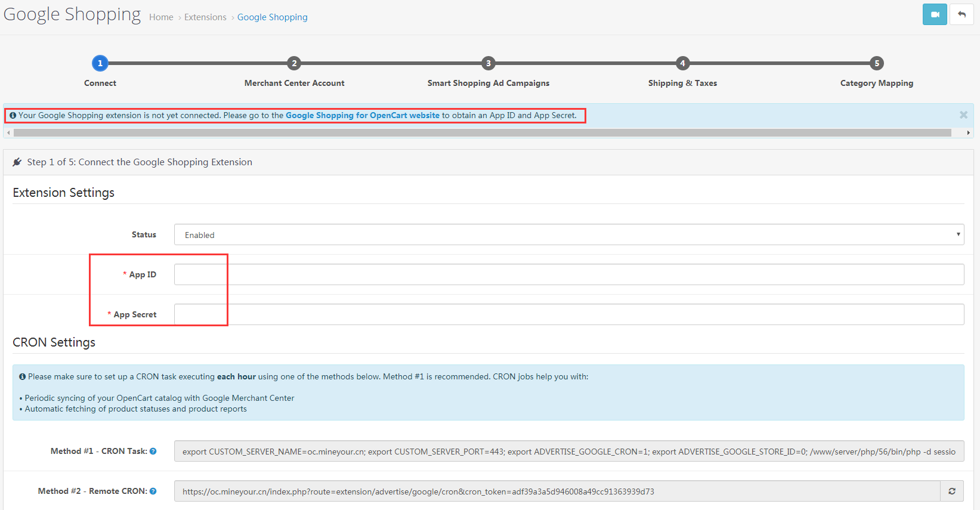The width and height of the screenshot is (980, 510).
Task: Click 'Periodic syncing of your OpenCart catalog' line
Action: pyautogui.click(x=159, y=398)
